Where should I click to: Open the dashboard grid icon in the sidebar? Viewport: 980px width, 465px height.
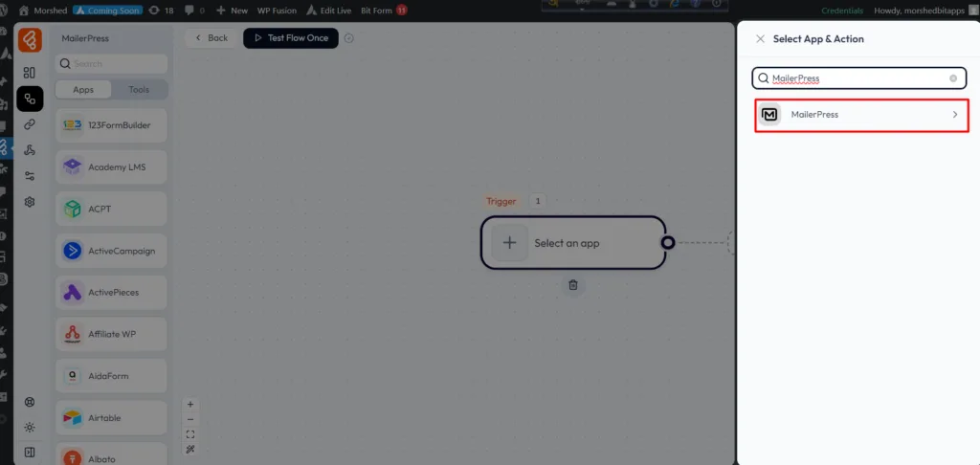point(30,73)
